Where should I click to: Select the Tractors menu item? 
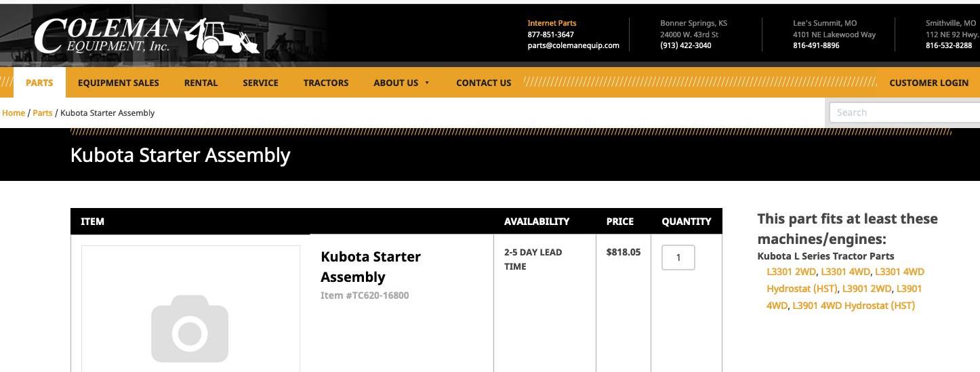pyautogui.click(x=326, y=83)
